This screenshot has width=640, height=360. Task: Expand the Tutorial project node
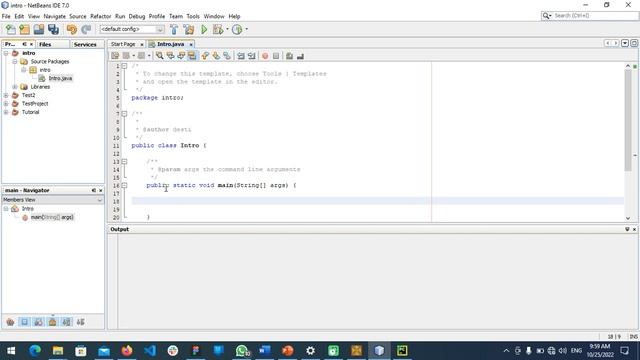point(6,112)
